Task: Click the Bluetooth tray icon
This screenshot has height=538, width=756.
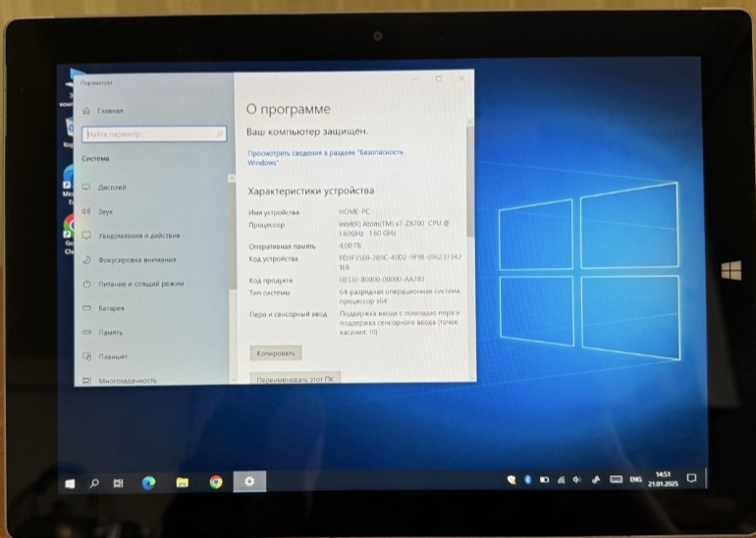Action: (528, 479)
